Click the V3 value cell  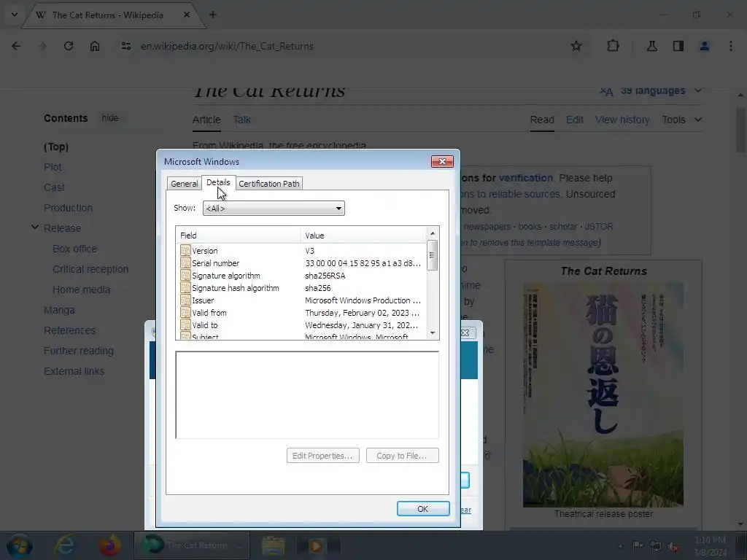[309, 251]
